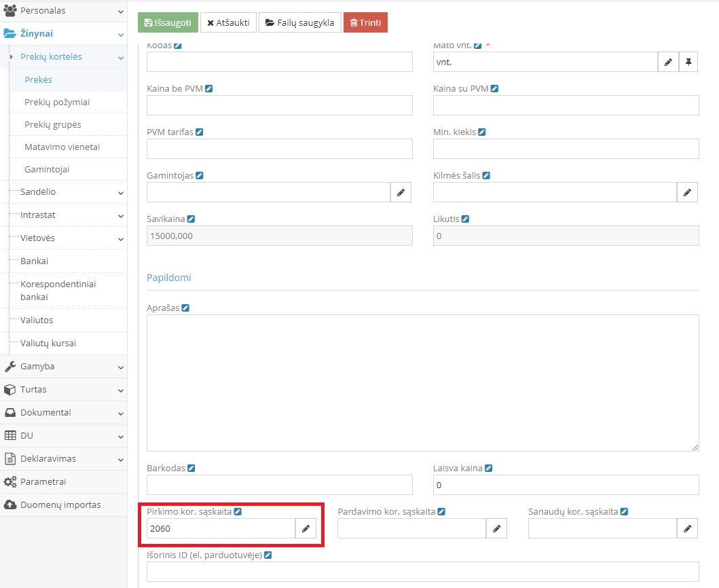719x588 pixels.
Task: Open Prekių grupės menu item
Action: point(53,125)
